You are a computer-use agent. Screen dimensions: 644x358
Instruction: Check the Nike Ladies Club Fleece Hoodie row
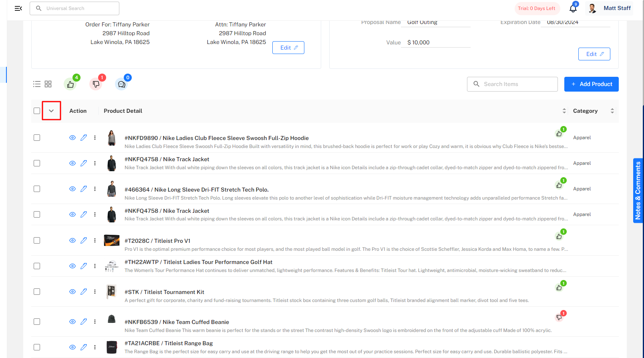click(x=37, y=138)
